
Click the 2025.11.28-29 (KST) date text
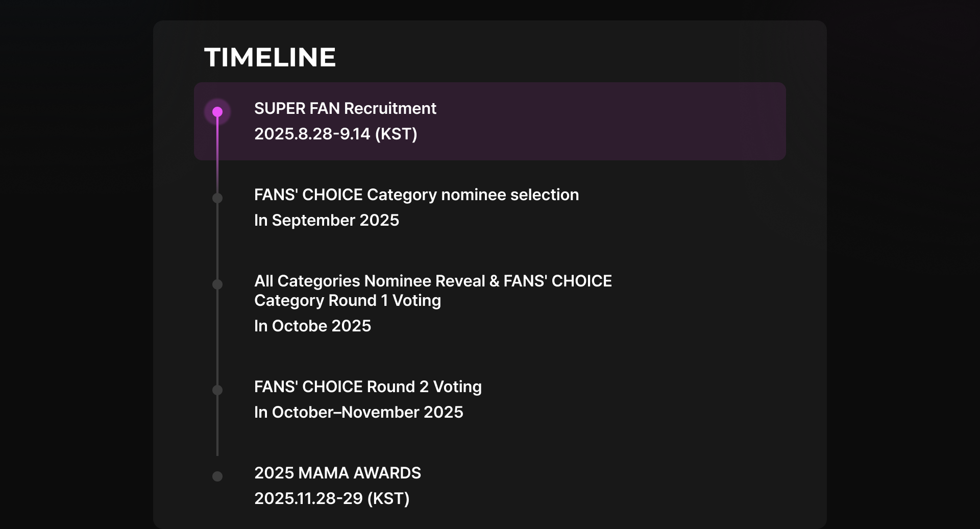[332, 498]
